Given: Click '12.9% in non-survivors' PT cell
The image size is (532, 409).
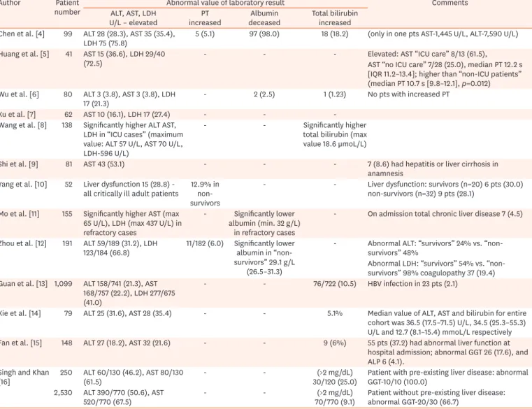Looking at the screenshot, I should pyautogui.click(x=205, y=194).
